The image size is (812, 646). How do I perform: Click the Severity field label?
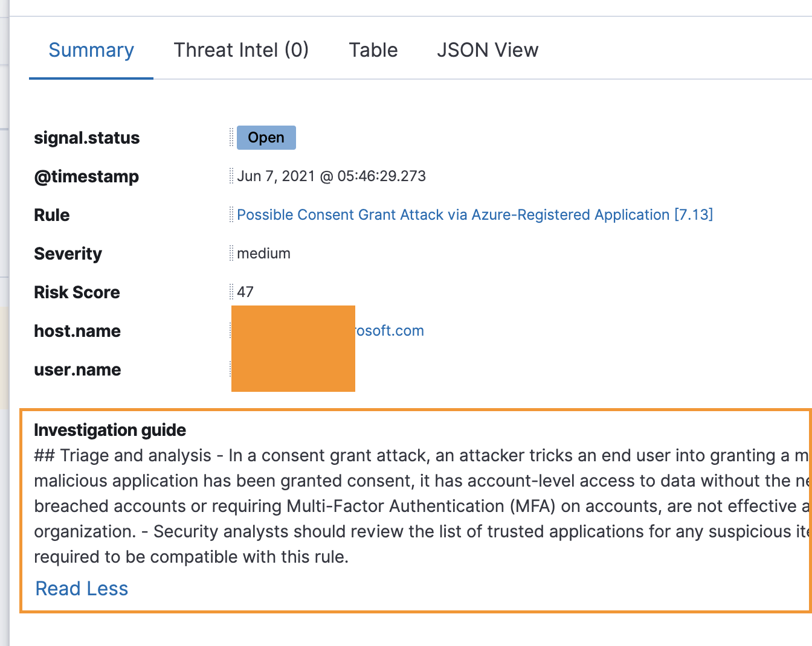coord(68,254)
